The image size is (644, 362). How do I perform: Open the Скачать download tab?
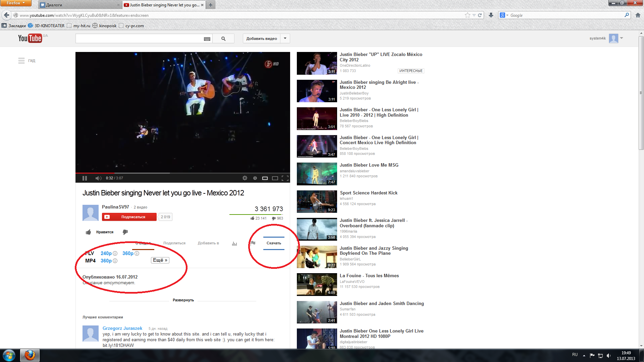pyautogui.click(x=274, y=243)
